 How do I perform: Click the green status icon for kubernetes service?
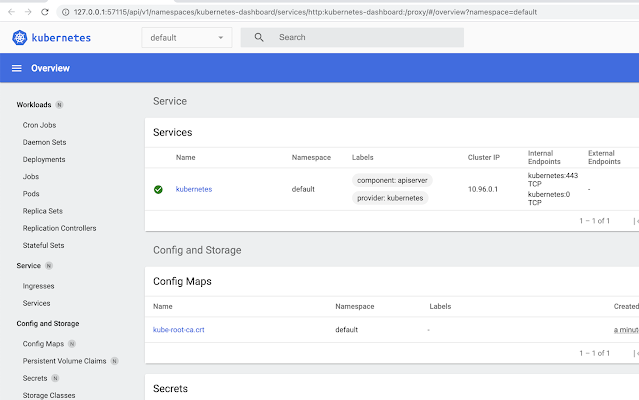click(x=158, y=189)
